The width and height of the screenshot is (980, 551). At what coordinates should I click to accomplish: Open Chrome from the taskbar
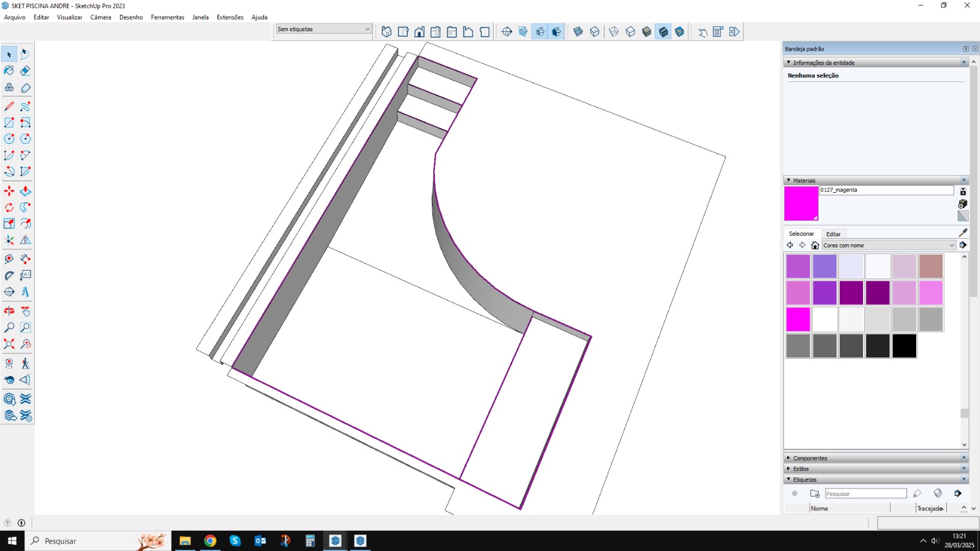coord(210,541)
